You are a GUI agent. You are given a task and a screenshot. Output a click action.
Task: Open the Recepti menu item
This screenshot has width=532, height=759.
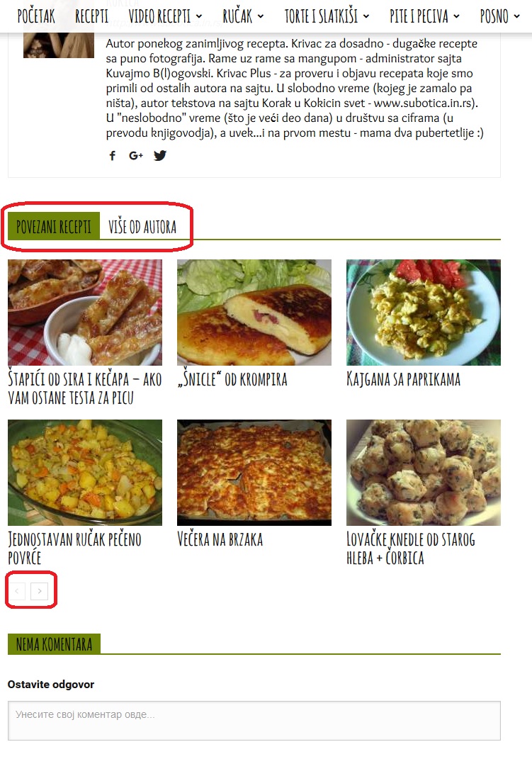pos(92,16)
